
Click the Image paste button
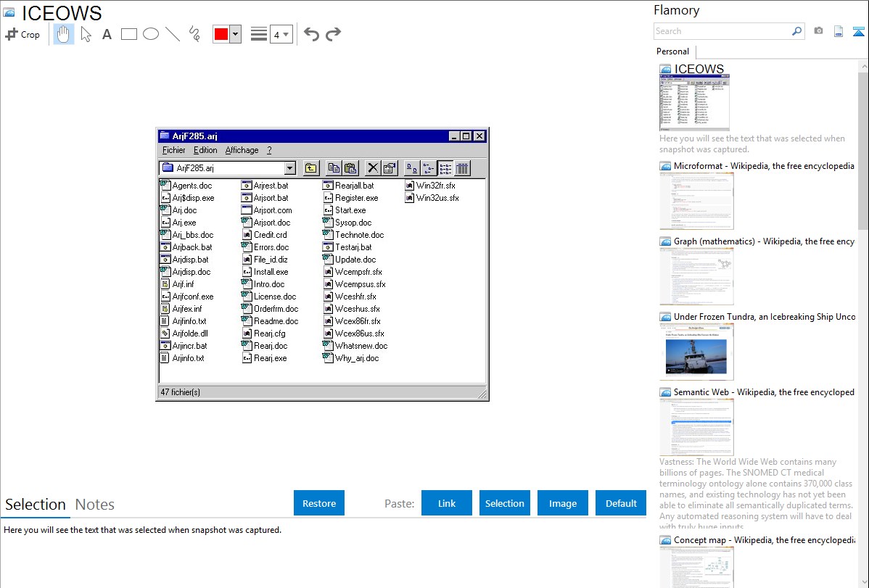pyautogui.click(x=563, y=503)
